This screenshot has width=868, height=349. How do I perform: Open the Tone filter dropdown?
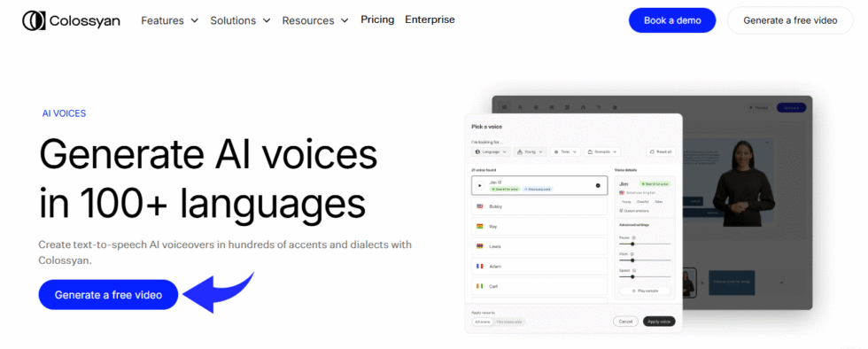click(x=566, y=151)
